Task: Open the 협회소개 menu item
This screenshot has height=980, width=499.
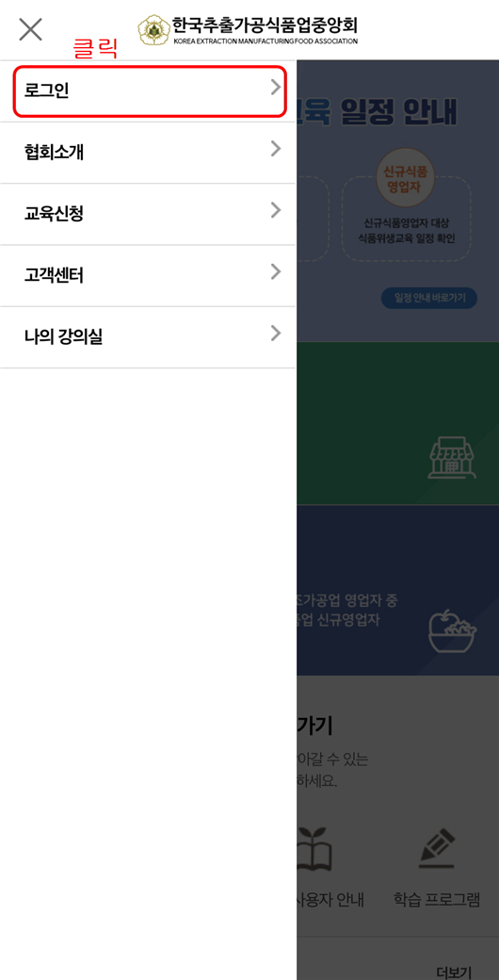Action: (x=148, y=153)
